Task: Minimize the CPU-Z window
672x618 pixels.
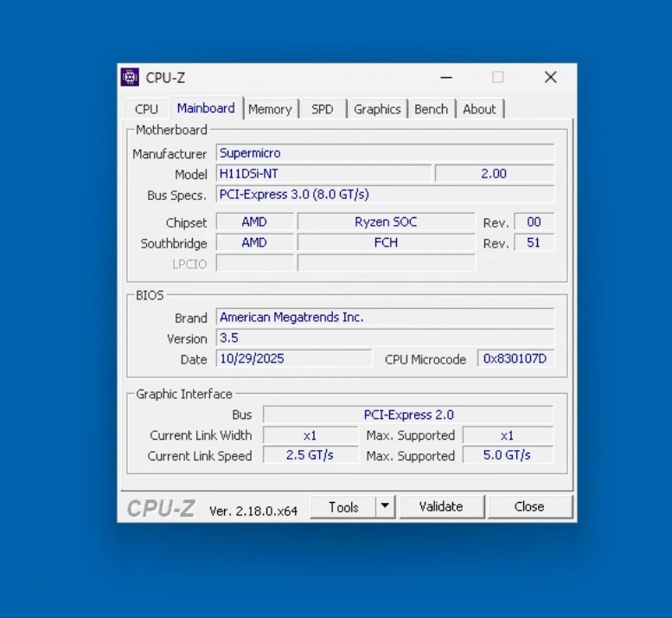Action: [446, 78]
